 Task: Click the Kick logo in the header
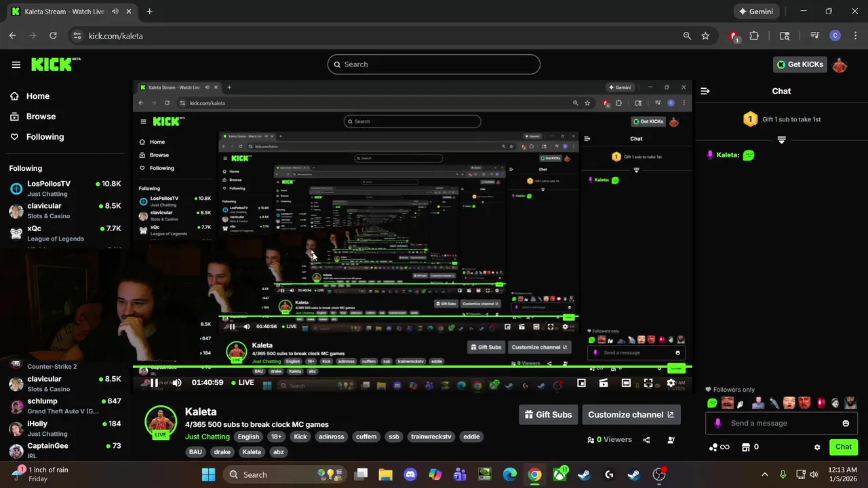56,64
